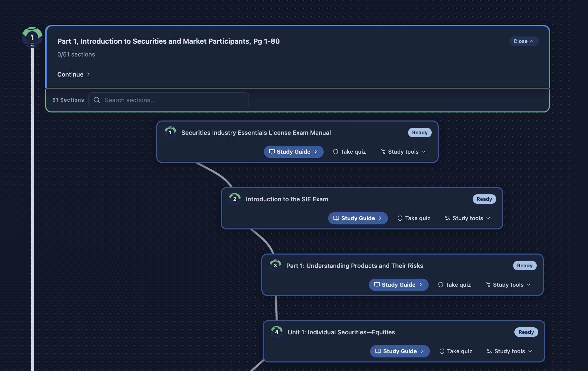Click the book icon in the Study Guide button for Unit 1: Individual Securities
Viewport: 588px width, 371px height.
click(x=378, y=351)
